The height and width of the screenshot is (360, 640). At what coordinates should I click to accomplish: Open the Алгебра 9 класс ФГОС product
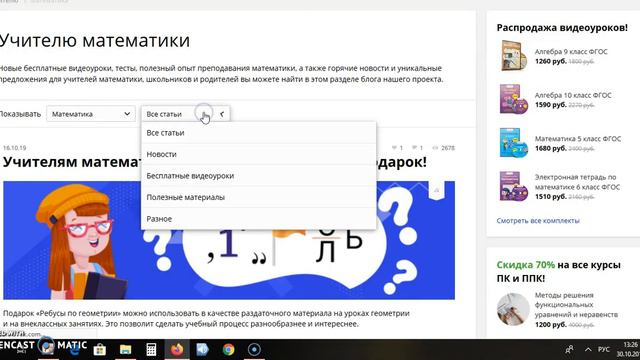(571, 51)
